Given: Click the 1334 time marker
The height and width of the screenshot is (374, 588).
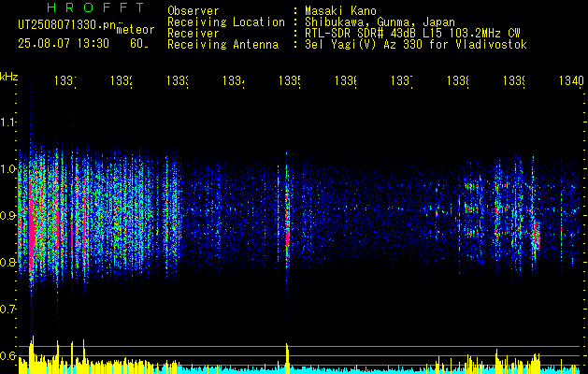Looking at the screenshot, I should pos(234,80).
